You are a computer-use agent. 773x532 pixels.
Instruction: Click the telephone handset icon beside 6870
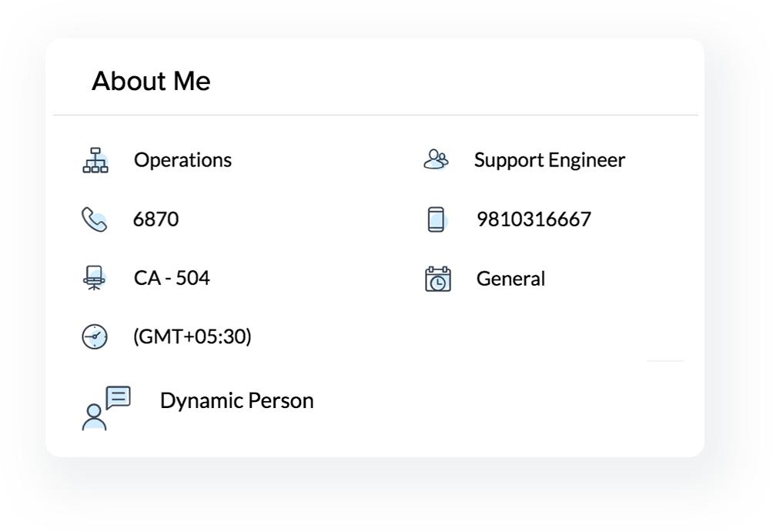[x=94, y=219]
